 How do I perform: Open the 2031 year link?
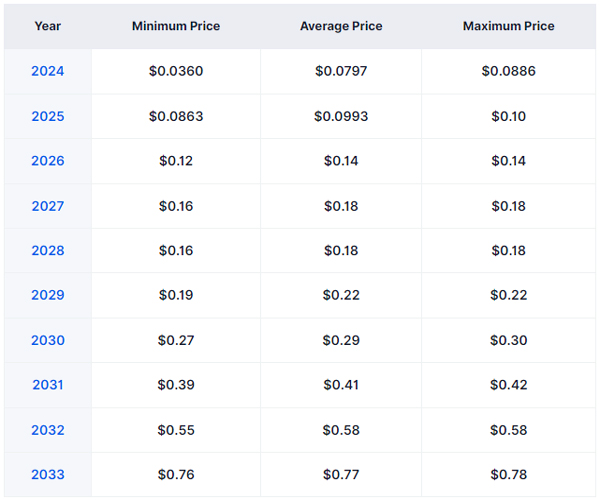(47, 385)
